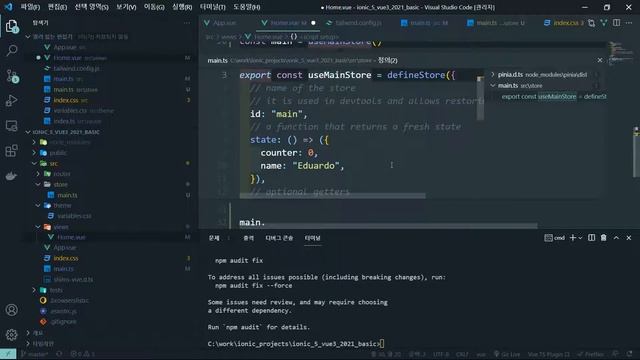Switch to the index.css editor tab
Screen dimensions: 640x360
(564, 23)
